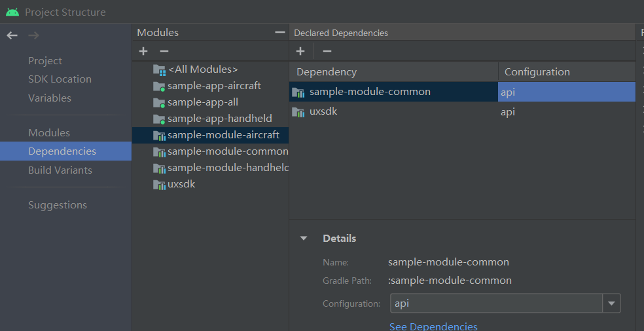This screenshot has height=331, width=644.
Task: Click the forward navigation arrow
Action: (33, 35)
